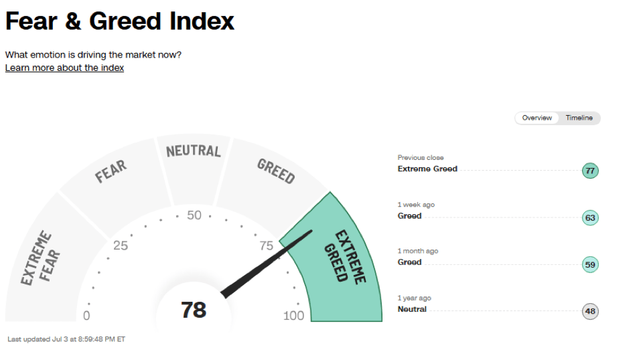Open the Learn more about the index link
The image size is (627, 364).
pyautogui.click(x=64, y=68)
